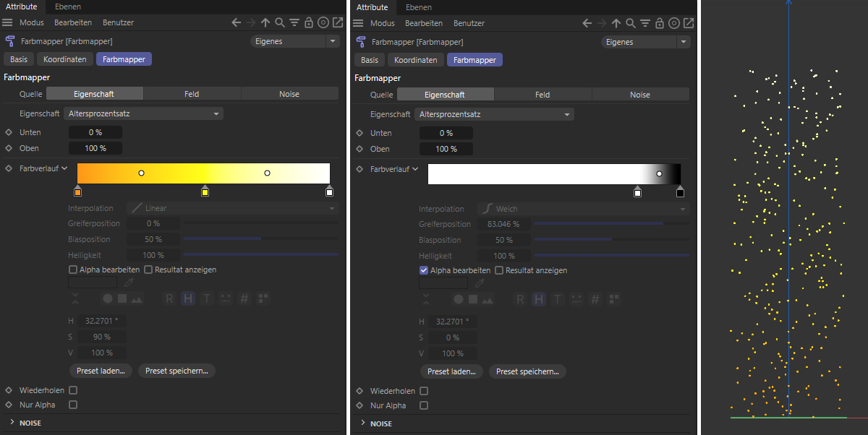Select black gradient knot in right panel
The width and height of the screenshot is (868, 435).
[x=680, y=191]
